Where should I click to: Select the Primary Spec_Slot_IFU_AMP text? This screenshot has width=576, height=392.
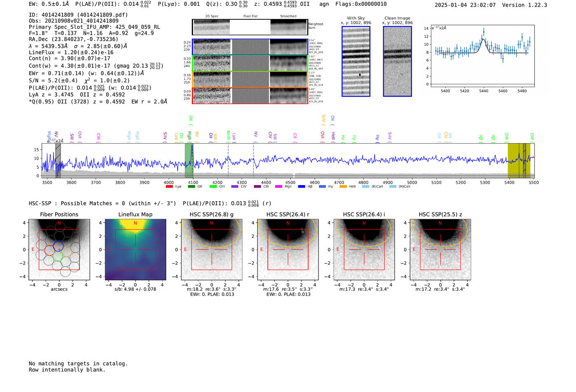tap(95, 27)
